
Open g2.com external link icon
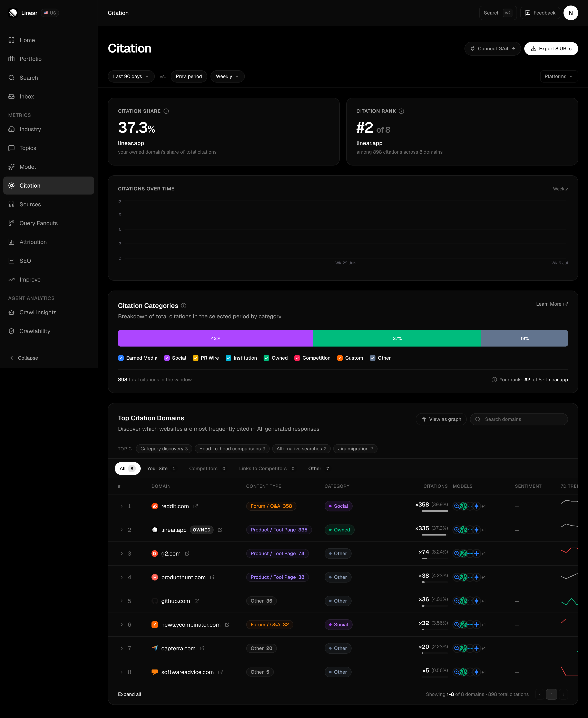[x=187, y=554]
